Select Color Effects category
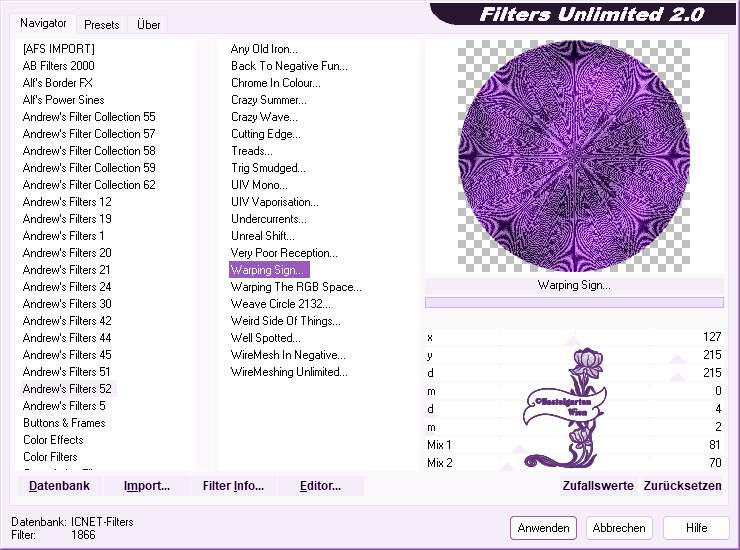This screenshot has height=550, width=740. (x=53, y=440)
